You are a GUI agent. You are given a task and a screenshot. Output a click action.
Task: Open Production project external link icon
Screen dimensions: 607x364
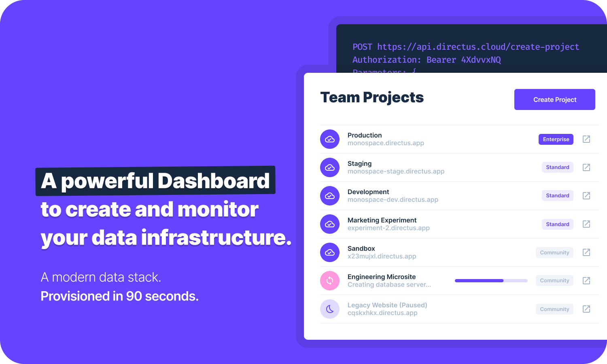(x=586, y=139)
